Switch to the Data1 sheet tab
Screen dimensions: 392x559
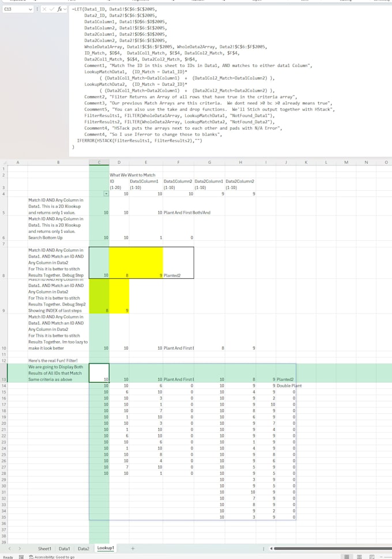coord(64,548)
